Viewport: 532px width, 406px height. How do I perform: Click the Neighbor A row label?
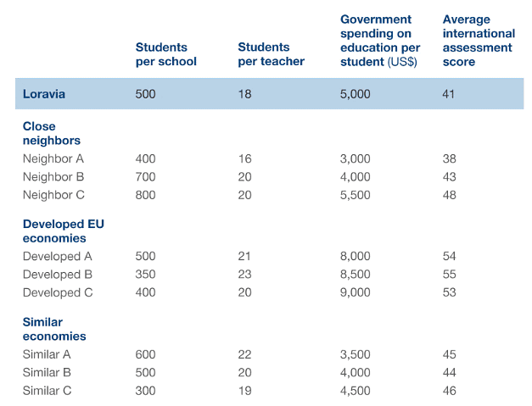pos(53,159)
